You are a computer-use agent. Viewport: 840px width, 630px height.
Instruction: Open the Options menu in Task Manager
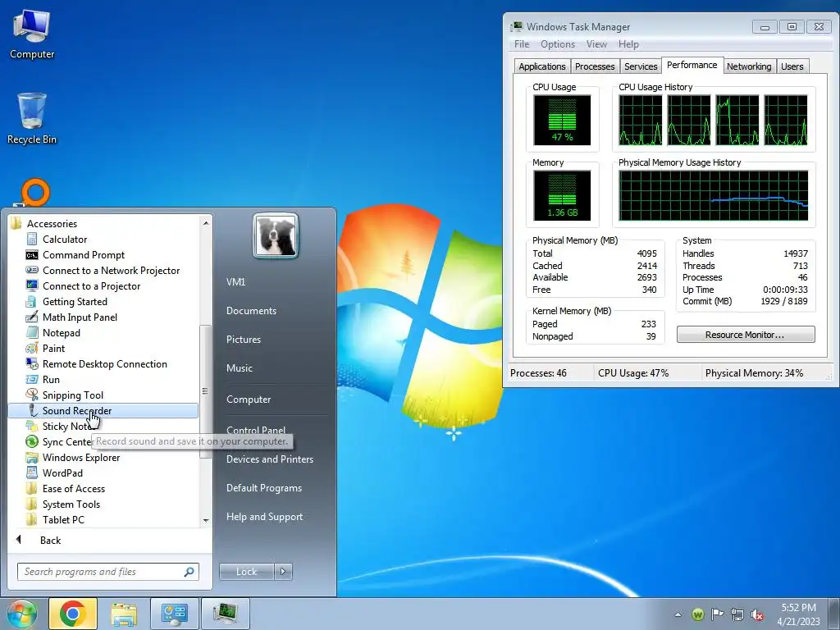(558, 44)
